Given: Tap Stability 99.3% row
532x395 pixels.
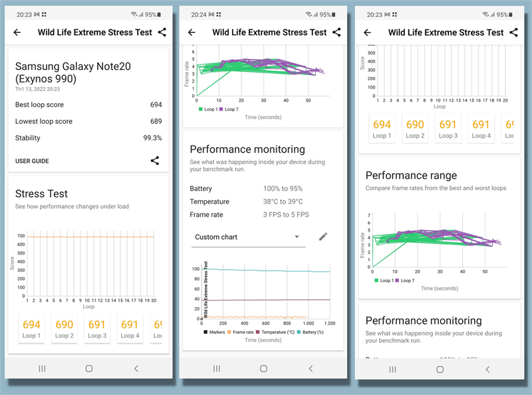Looking at the screenshot, I should 88,138.
